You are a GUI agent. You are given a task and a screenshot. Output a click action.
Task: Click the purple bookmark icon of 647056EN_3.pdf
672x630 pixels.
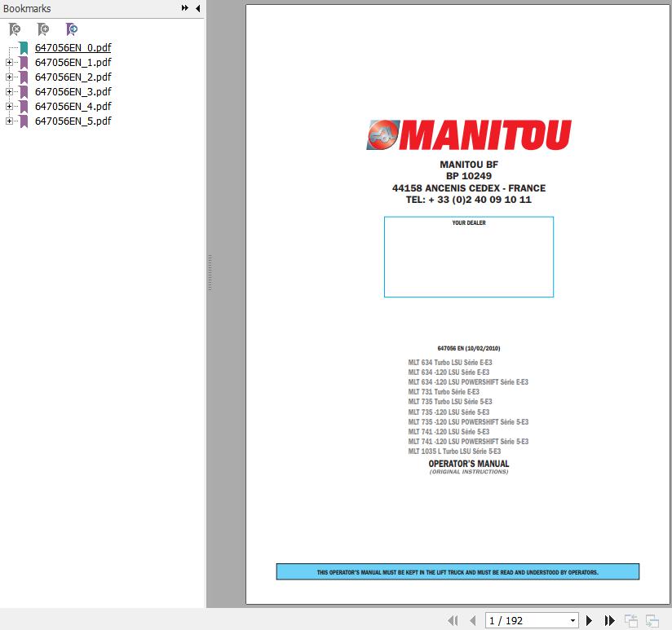point(24,91)
